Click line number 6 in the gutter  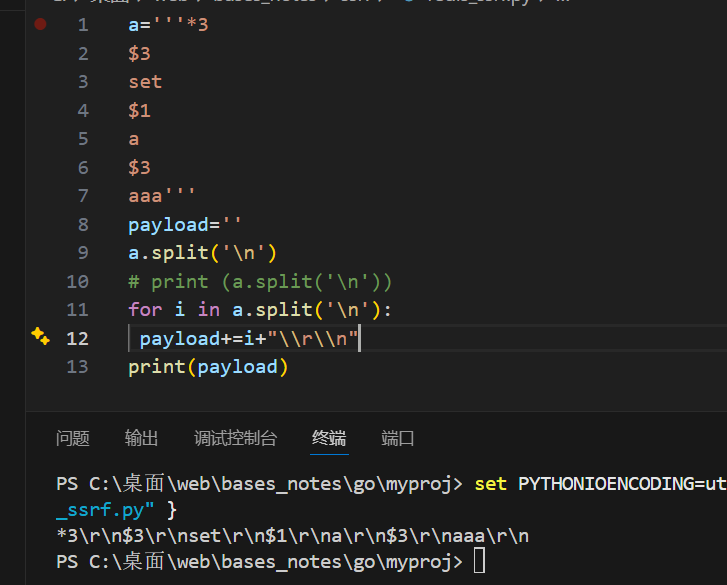pos(83,168)
